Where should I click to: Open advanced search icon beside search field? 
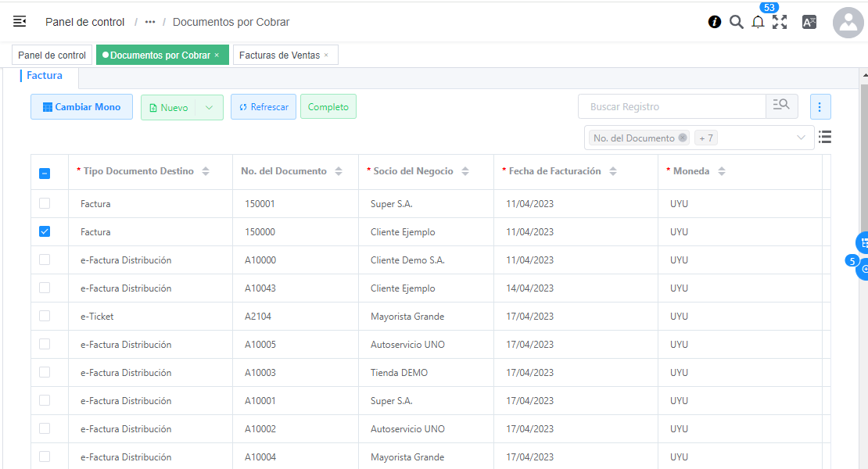click(x=781, y=106)
